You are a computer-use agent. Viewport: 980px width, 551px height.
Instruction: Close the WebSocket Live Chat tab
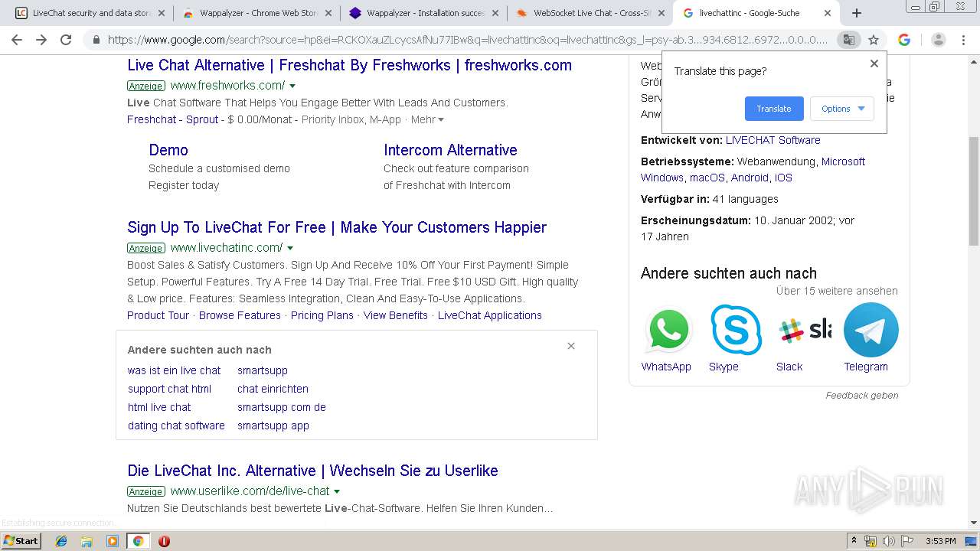pos(661,13)
